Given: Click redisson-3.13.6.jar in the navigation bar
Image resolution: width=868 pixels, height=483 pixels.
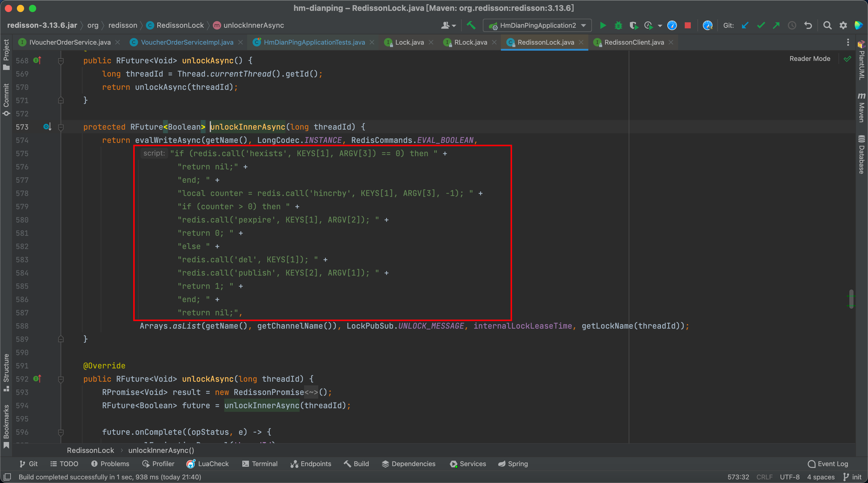Looking at the screenshot, I should click(42, 25).
